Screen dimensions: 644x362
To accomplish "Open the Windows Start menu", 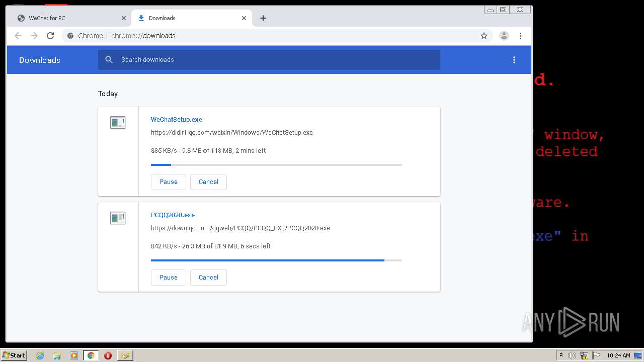I will [14, 355].
